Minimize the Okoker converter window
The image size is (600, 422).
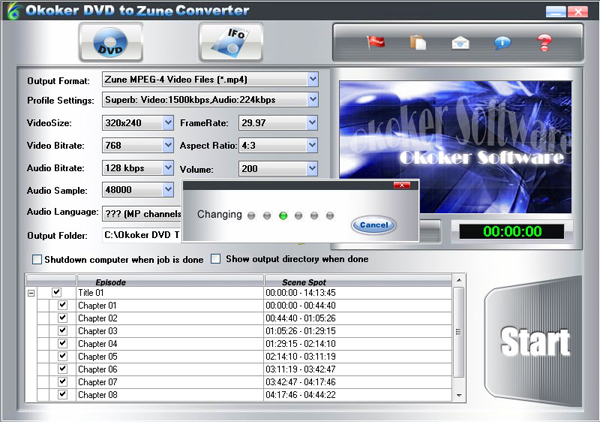pyautogui.click(x=556, y=11)
